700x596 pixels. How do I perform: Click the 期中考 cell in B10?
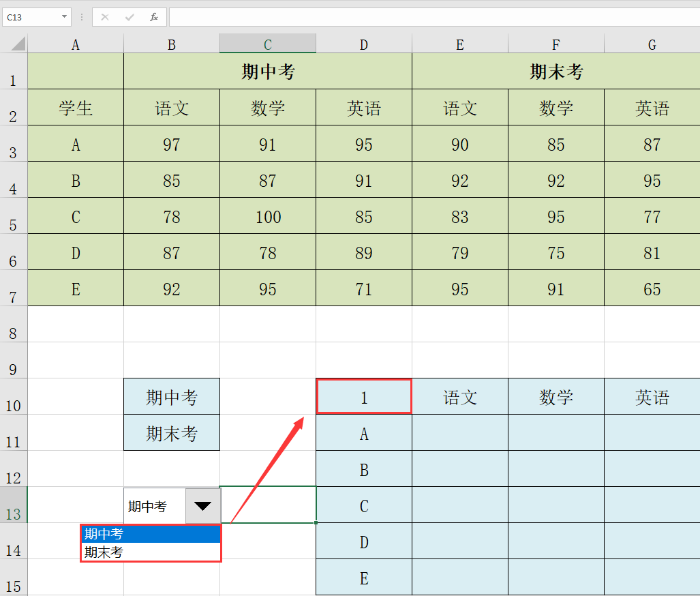click(172, 397)
